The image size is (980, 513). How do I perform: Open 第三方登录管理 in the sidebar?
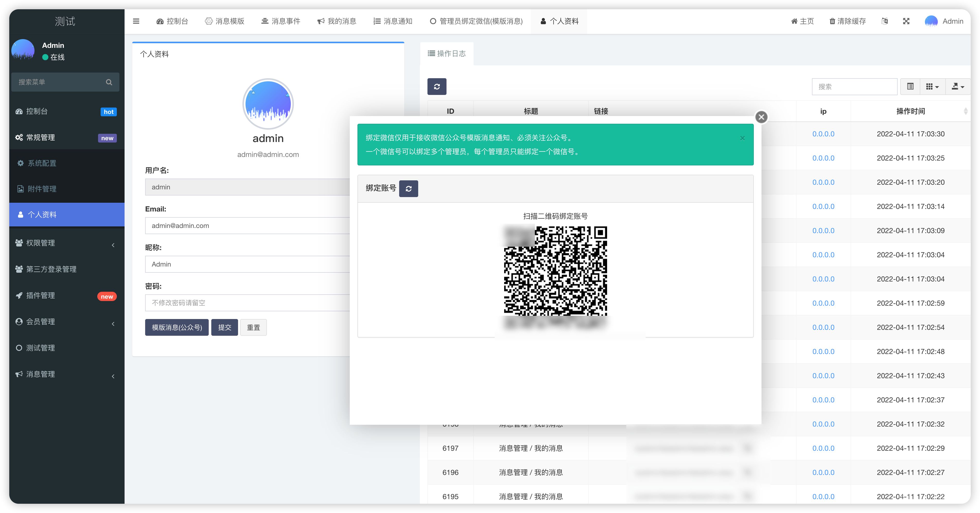[x=67, y=269]
